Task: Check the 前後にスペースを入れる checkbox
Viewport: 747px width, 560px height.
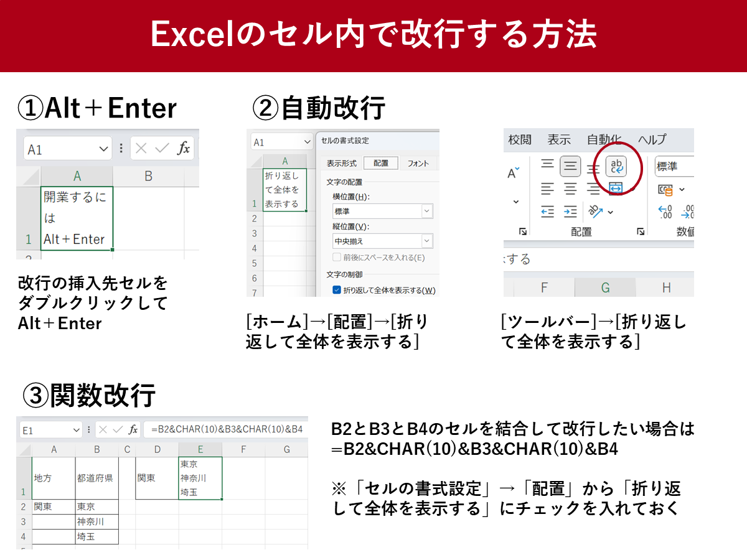Action: click(337, 257)
